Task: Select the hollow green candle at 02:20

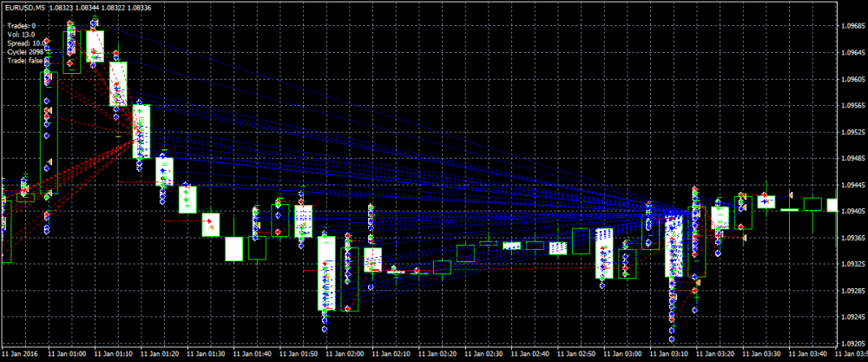Action: click(443, 267)
